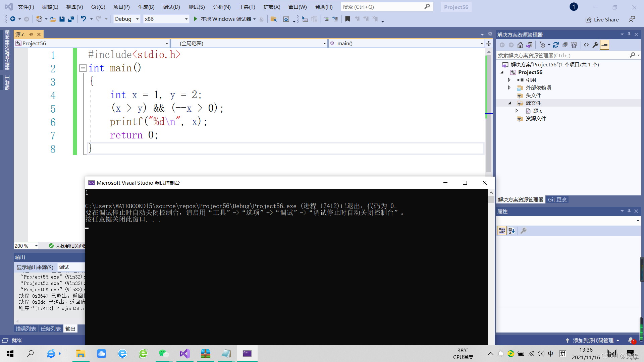644x362 pixels.
Task: Click Solution Explorer home icon
Action: pyautogui.click(x=520, y=45)
